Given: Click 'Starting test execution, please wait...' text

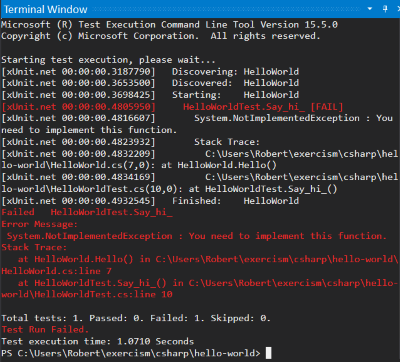Looking at the screenshot, I should pyautogui.click(x=108, y=60).
